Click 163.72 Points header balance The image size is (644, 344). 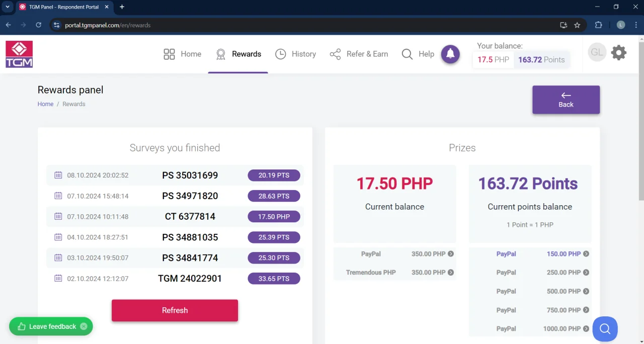[x=541, y=60]
